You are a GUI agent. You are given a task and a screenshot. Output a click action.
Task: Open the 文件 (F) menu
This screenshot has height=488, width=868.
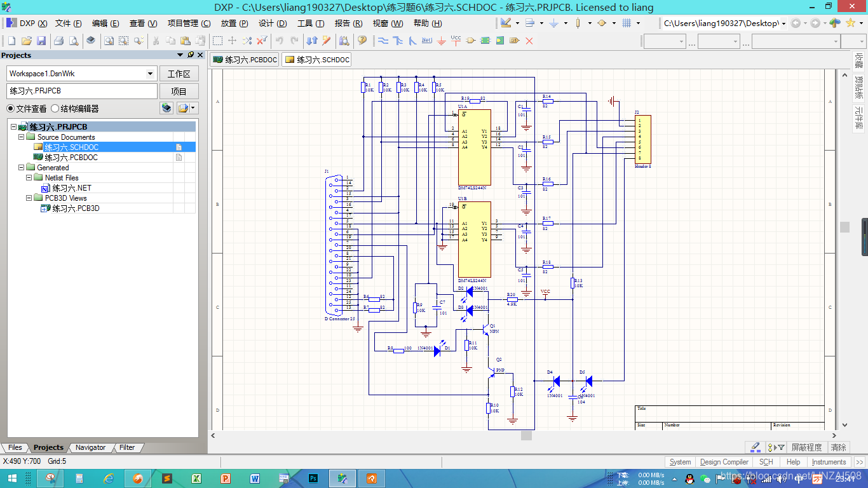click(69, 24)
